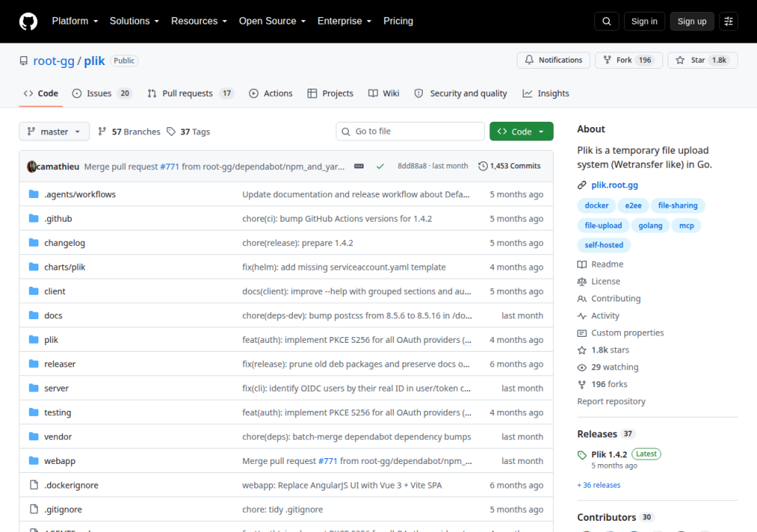Show the + 36 releases link
Screen dimensions: 757x532
click(x=599, y=485)
